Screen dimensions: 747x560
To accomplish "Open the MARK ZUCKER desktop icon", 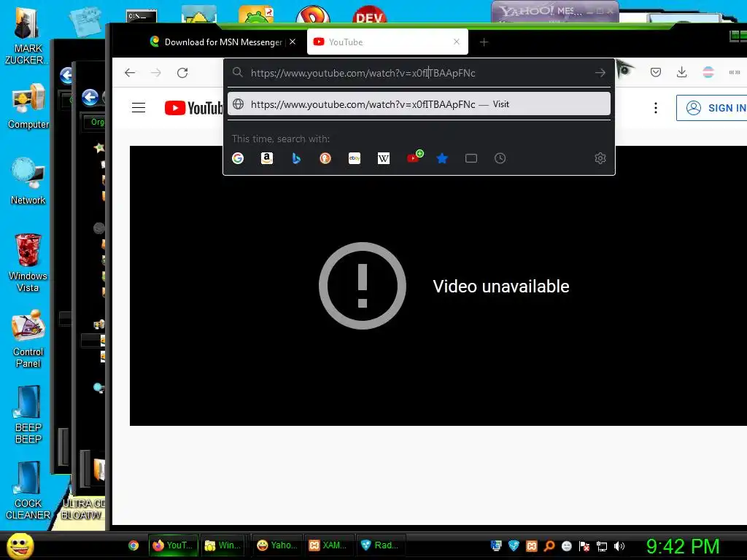I will tap(27, 36).
